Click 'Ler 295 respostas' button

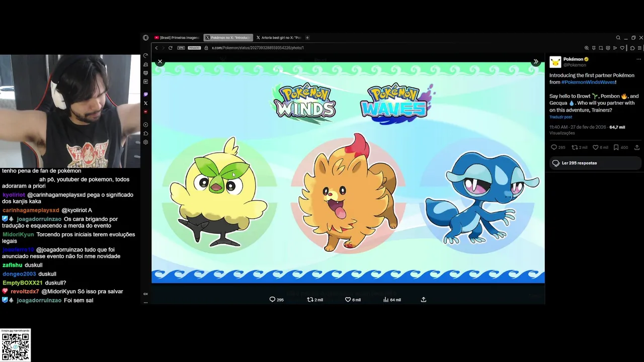click(x=595, y=163)
